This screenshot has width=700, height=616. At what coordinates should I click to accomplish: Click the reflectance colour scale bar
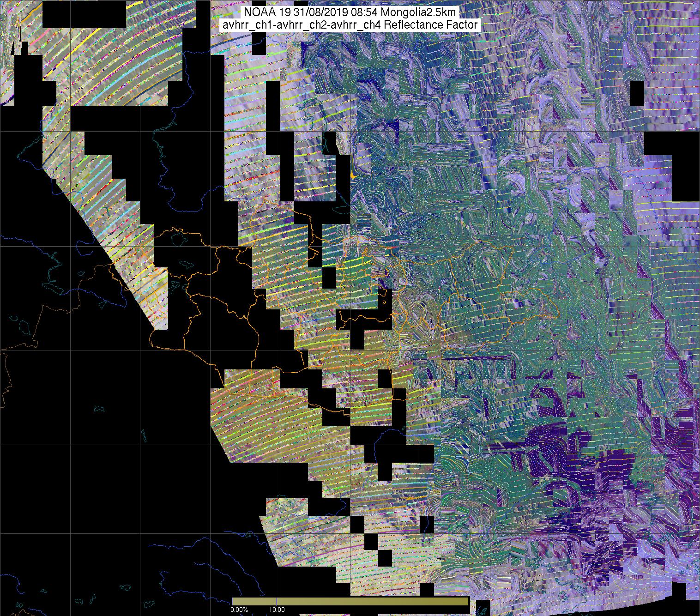[x=350, y=601]
